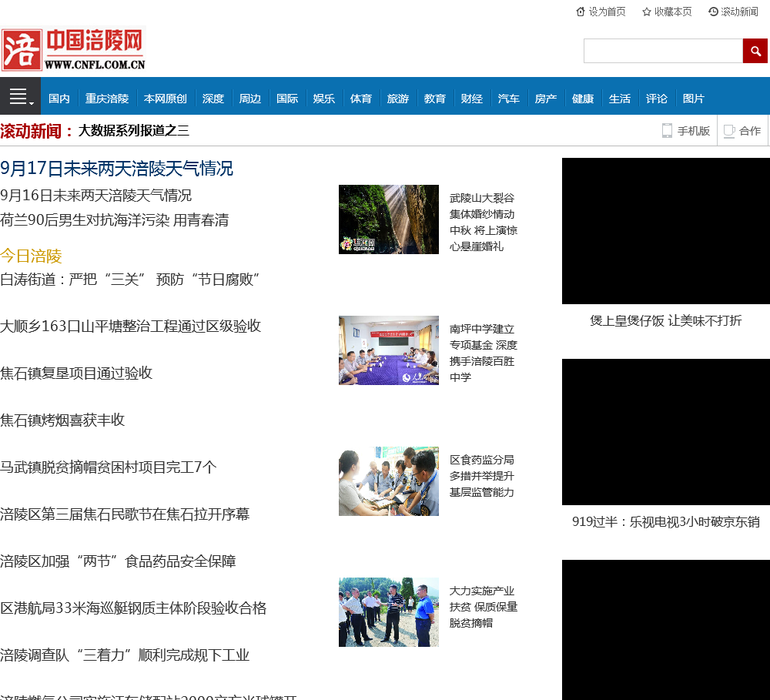Click the star icon for 收藏本页
The width and height of the screenshot is (770, 700).
647,12
